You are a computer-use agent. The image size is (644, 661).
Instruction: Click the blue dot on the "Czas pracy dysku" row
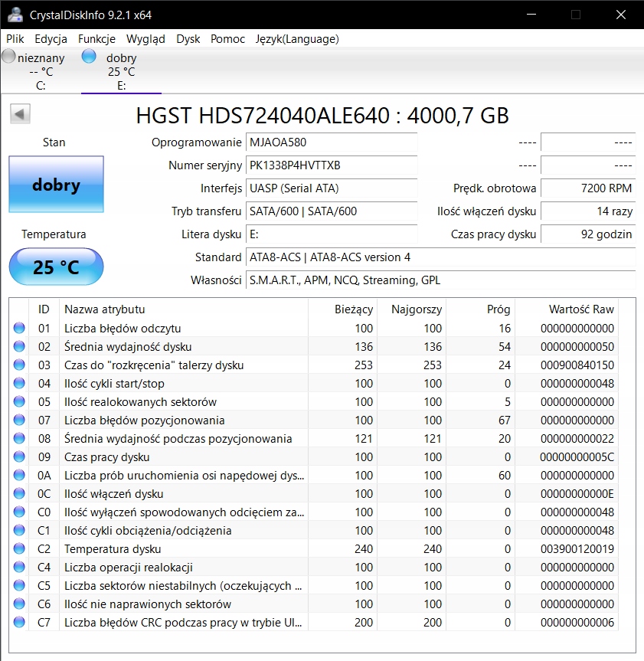tap(18, 456)
